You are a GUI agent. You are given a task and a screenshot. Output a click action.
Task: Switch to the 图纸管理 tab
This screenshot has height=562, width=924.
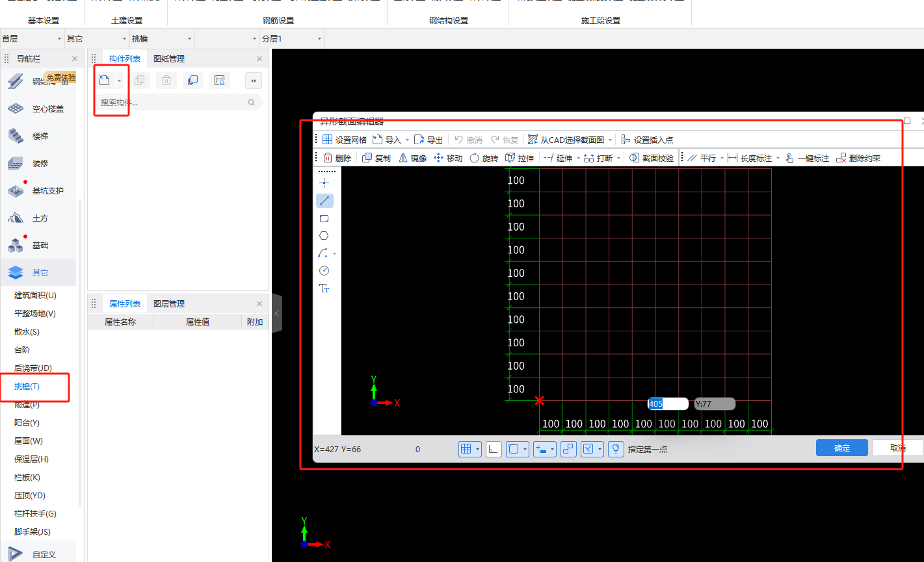click(169, 59)
